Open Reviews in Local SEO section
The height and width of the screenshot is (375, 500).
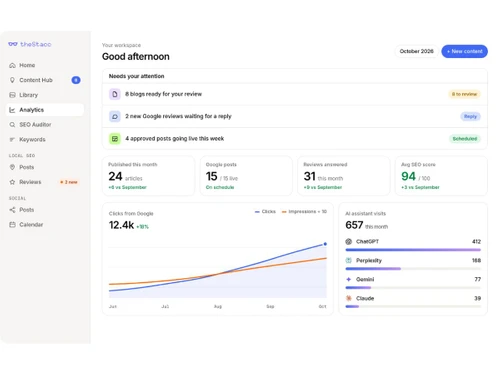[x=45, y=182]
